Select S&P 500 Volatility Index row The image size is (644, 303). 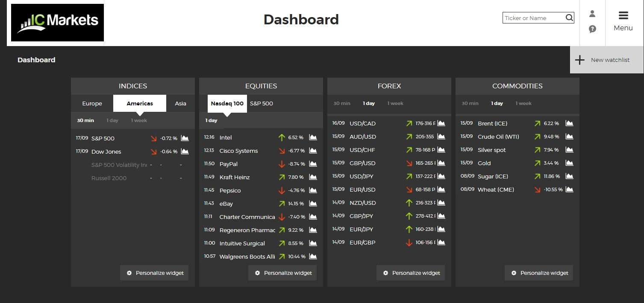(x=132, y=165)
